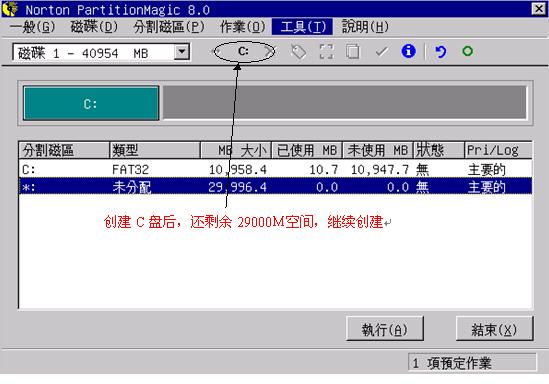Viewport: 549px width, 384px height.
Task: Open the 一般(G) menu
Action: click(33, 27)
